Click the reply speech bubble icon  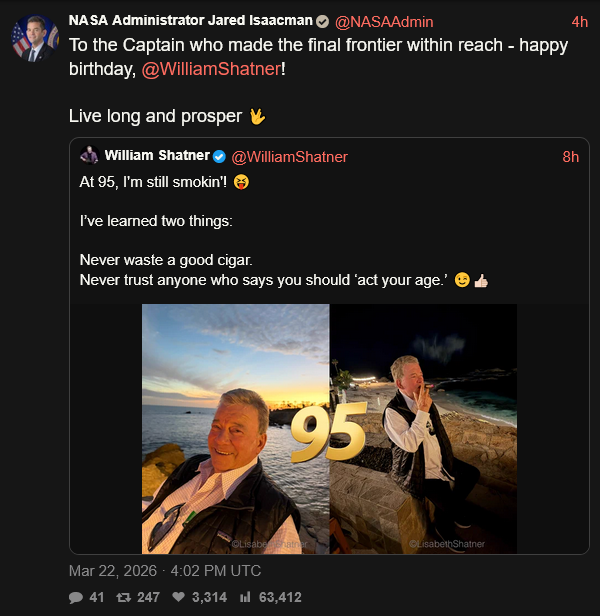(76, 597)
